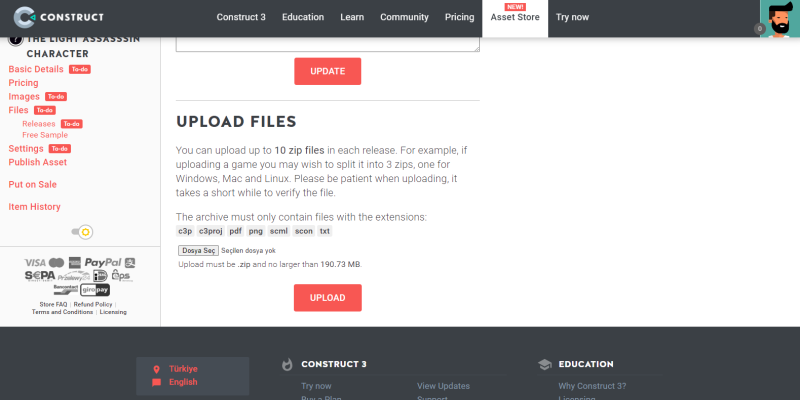Click the location pin icon beside Türkiye
This screenshot has width=800, height=400.
pos(156,369)
